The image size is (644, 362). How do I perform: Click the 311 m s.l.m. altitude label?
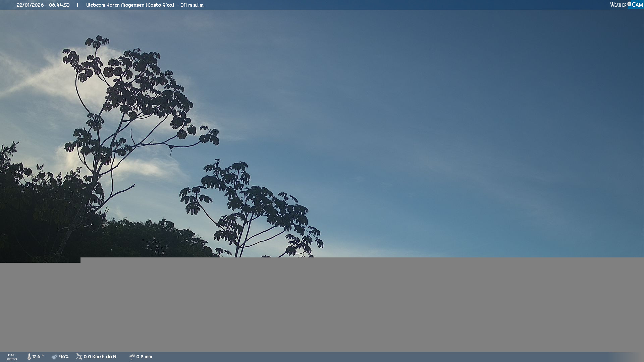click(193, 5)
